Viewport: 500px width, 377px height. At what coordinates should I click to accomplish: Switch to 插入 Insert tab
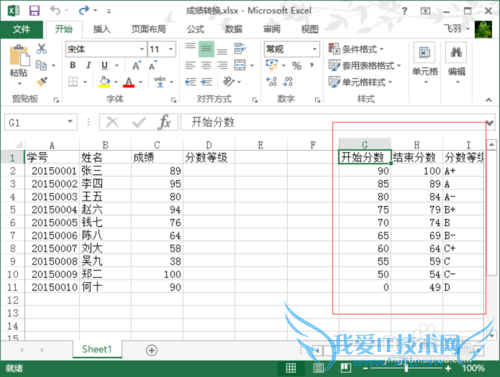[x=101, y=29]
